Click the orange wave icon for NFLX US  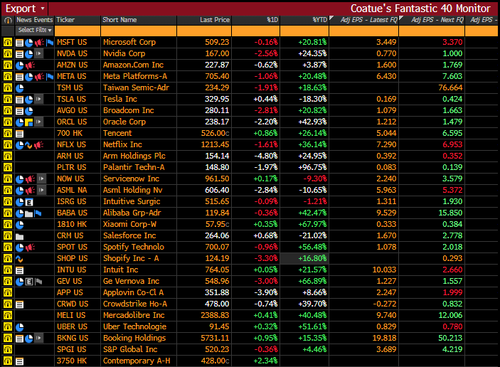pyautogui.click(x=28, y=145)
